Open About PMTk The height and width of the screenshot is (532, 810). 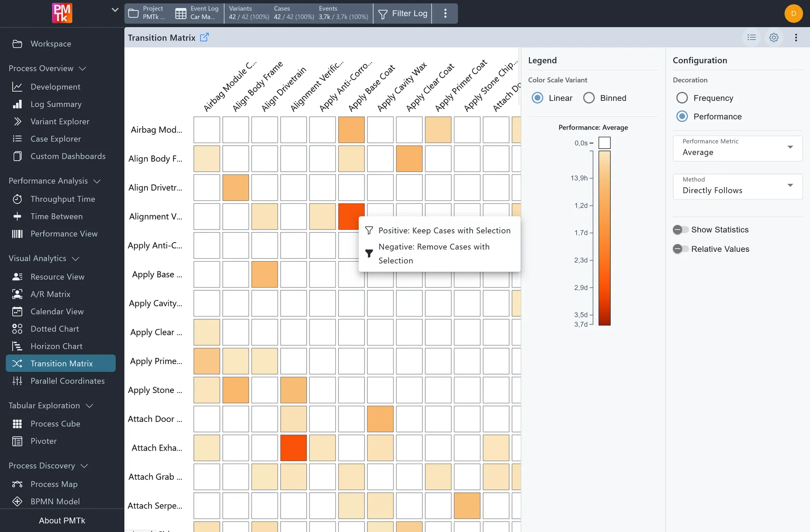(x=62, y=520)
